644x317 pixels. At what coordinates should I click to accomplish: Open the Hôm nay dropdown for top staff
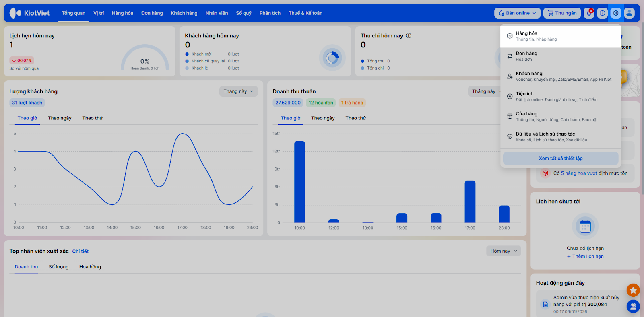(504, 251)
